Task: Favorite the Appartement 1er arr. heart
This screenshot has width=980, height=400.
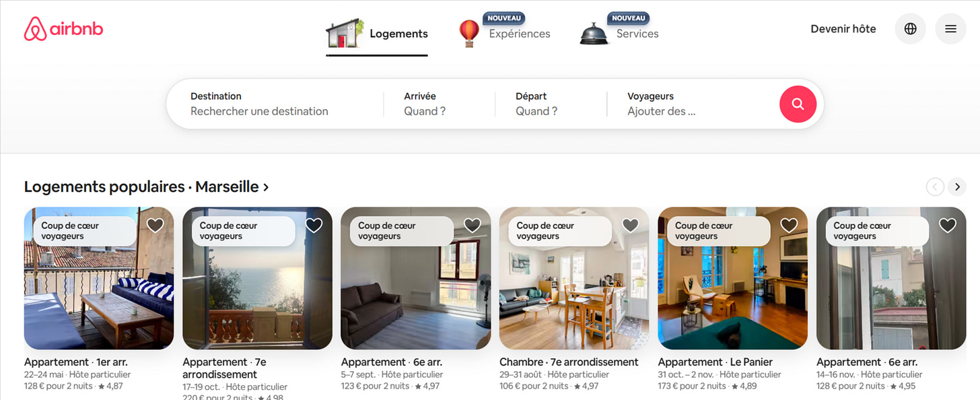Action: tap(155, 225)
